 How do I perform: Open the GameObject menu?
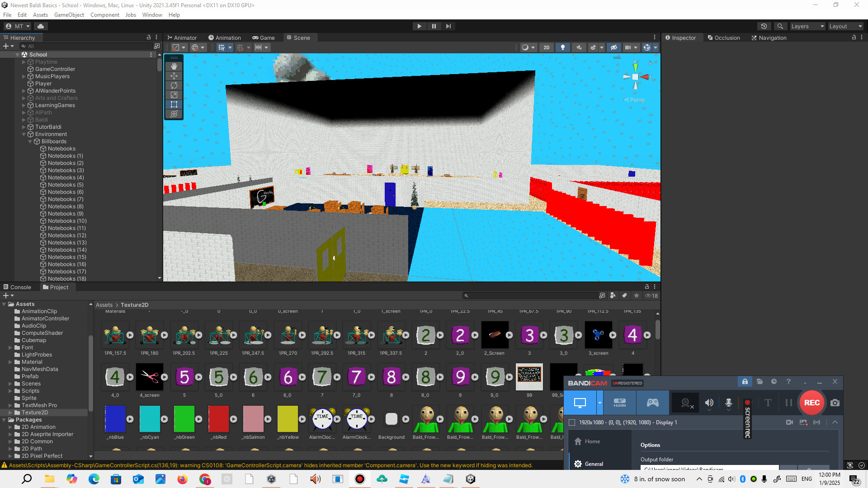tap(69, 14)
